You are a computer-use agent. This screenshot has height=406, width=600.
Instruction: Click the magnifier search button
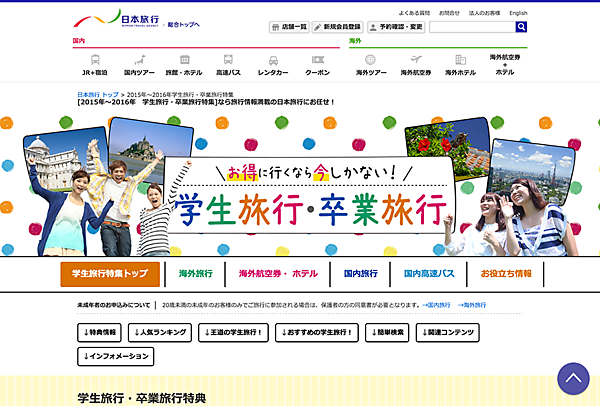point(521,27)
